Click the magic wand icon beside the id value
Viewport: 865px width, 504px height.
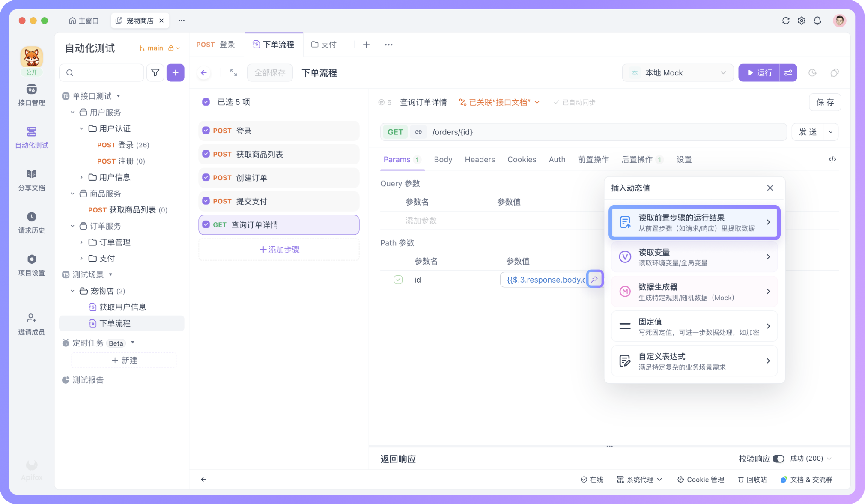click(x=595, y=279)
